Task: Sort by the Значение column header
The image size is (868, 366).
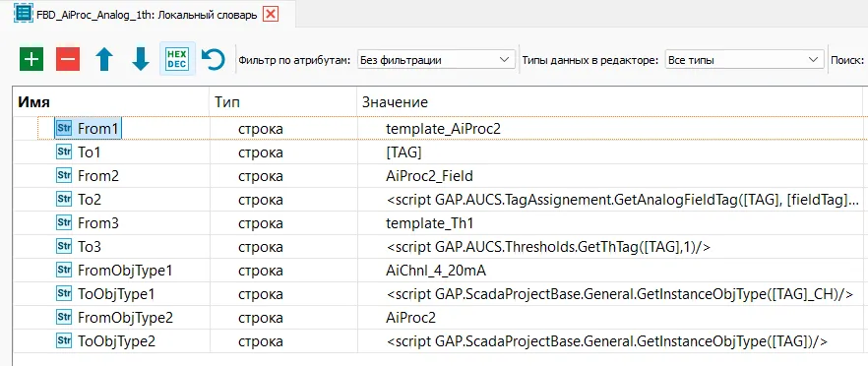Action: pyautogui.click(x=609, y=102)
